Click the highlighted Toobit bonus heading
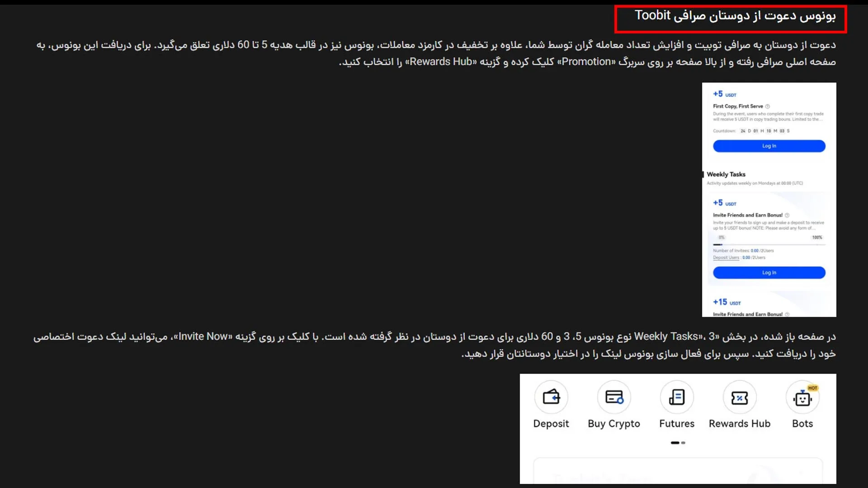The image size is (868, 488). [x=735, y=16]
